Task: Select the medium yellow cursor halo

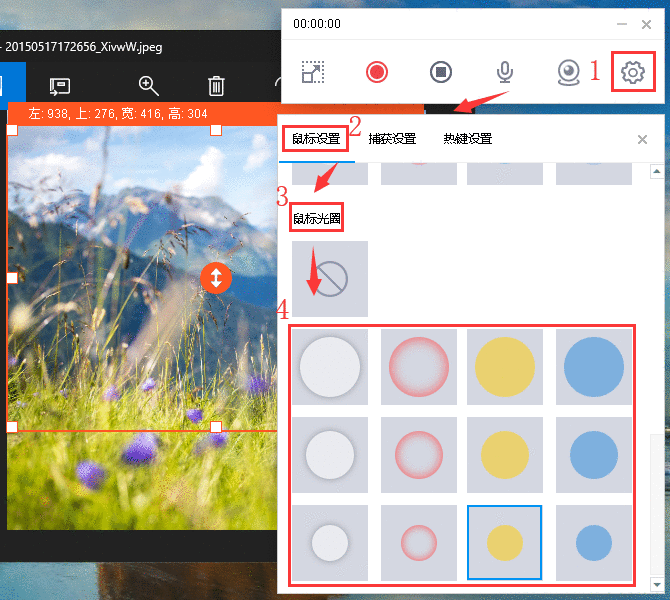Action: click(x=505, y=455)
